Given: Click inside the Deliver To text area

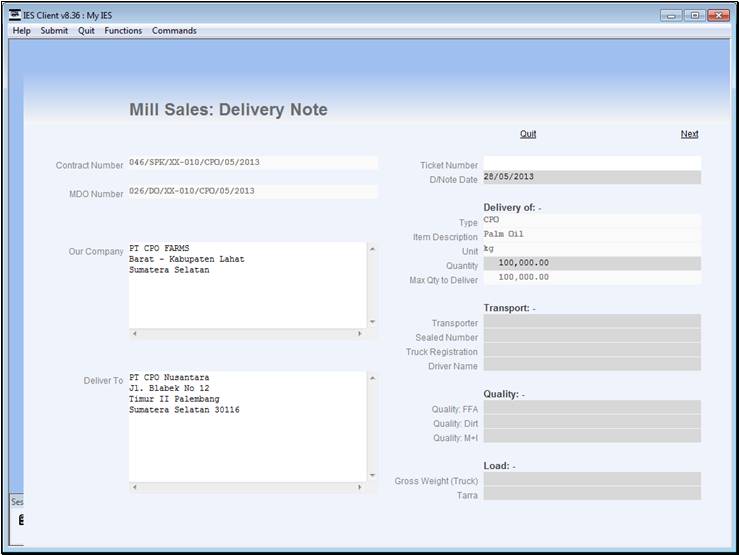Looking at the screenshot, I should (x=247, y=426).
